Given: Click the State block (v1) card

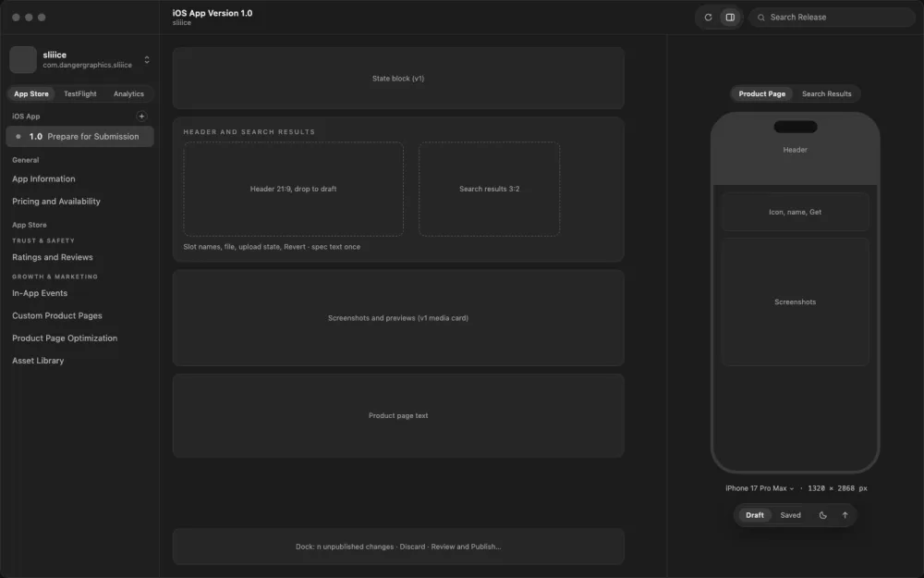Looking at the screenshot, I should coord(398,79).
